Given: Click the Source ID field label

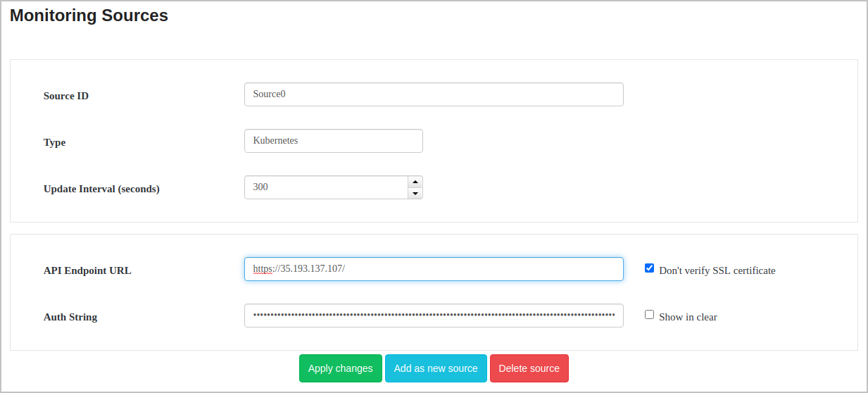Looking at the screenshot, I should (66, 96).
